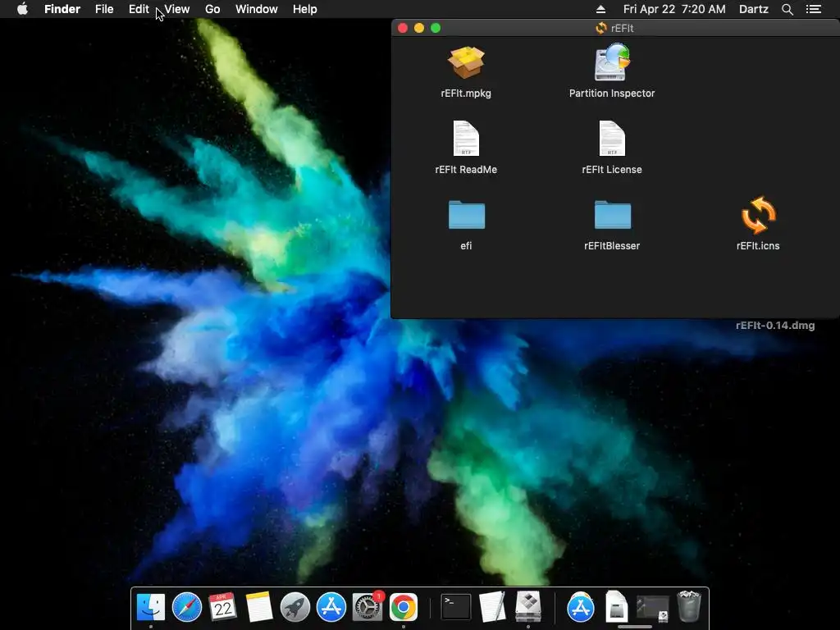Open Calendar showing 22 in the Dock
The width and height of the screenshot is (840, 630).
pos(223,607)
